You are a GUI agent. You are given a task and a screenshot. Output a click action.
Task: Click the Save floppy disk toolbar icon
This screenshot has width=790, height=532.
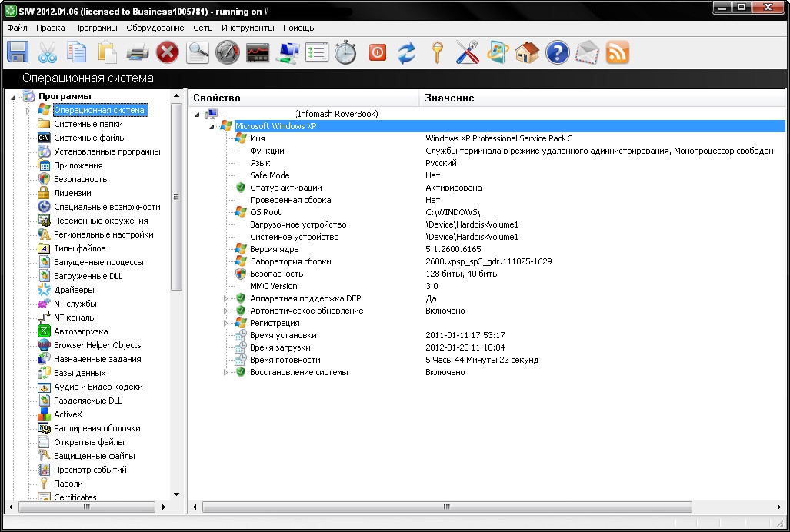coord(18,52)
